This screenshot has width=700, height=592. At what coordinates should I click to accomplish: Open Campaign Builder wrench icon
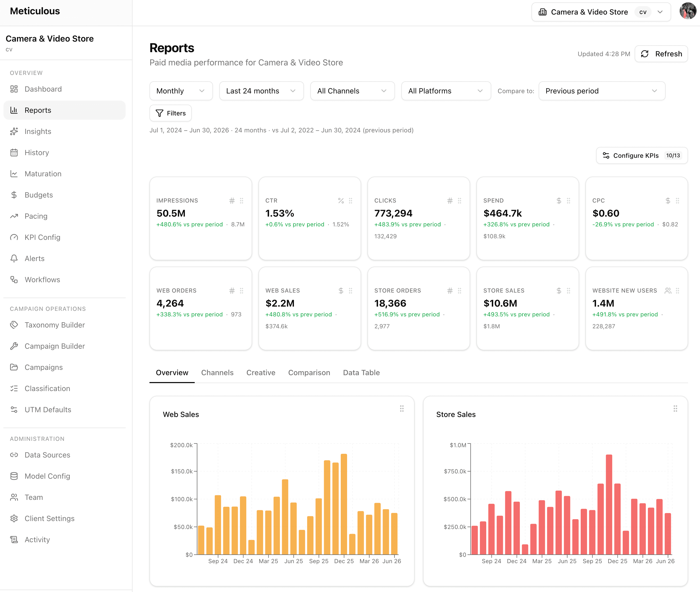[x=14, y=346]
